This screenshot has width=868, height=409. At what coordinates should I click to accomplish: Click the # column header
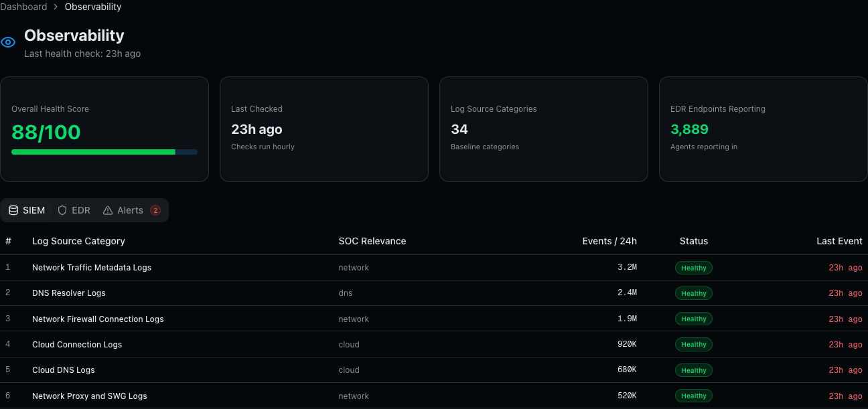(x=9, y=241)
